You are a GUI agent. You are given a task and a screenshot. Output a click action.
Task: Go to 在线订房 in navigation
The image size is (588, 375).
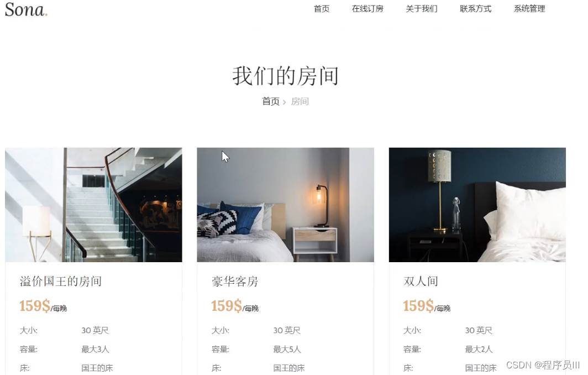tap(368, 9)
